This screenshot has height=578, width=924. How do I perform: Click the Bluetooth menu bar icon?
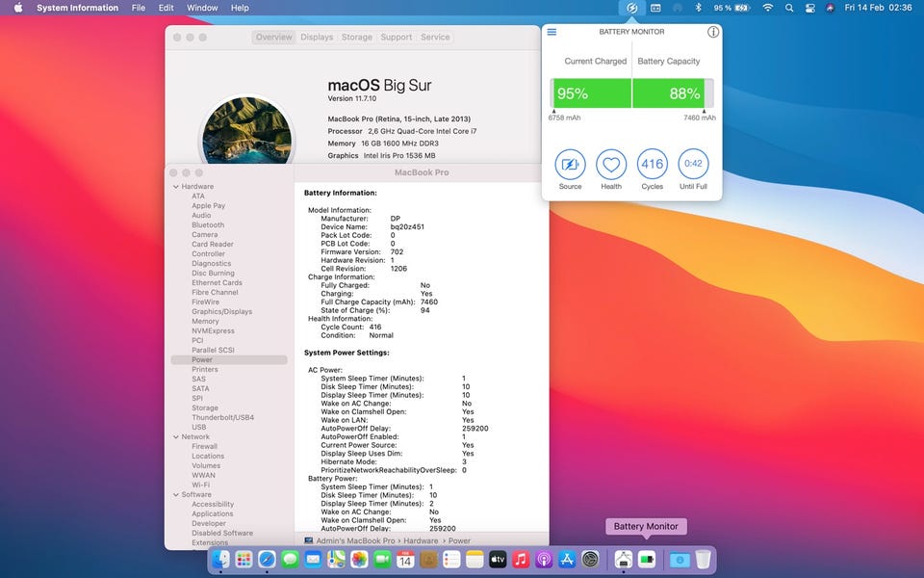pyautogui.click(x=698, y=8)
